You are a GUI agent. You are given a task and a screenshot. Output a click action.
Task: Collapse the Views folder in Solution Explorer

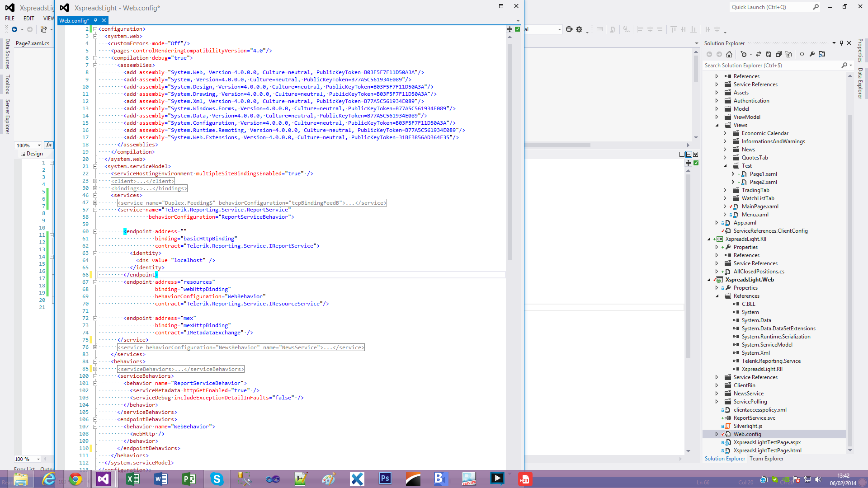coord(717,125)
